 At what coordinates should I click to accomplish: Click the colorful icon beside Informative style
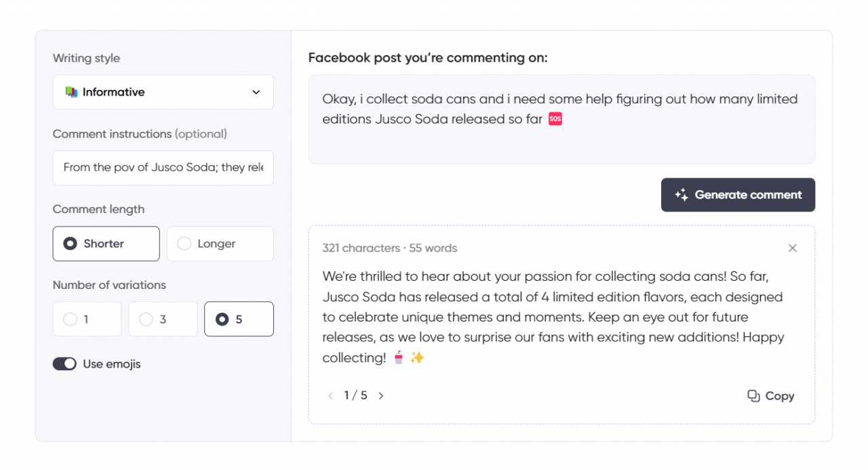click(x=71, y=92)
